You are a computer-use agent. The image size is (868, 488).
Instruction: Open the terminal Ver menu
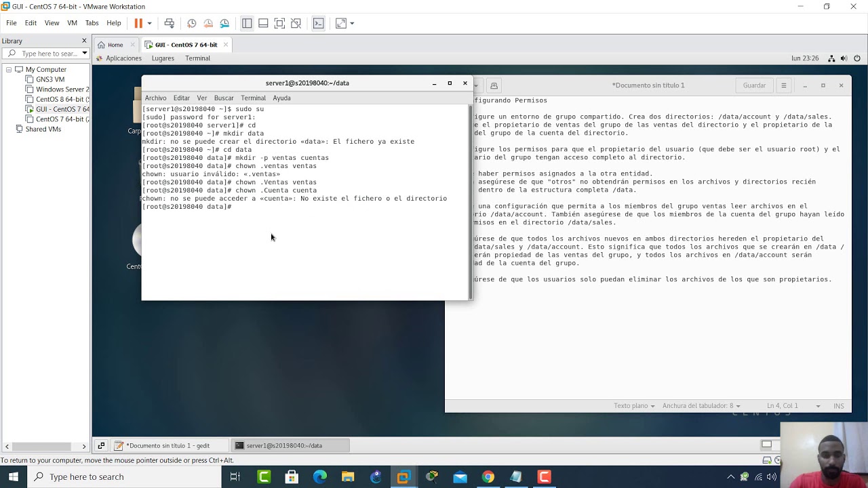(x=201, y=98)
